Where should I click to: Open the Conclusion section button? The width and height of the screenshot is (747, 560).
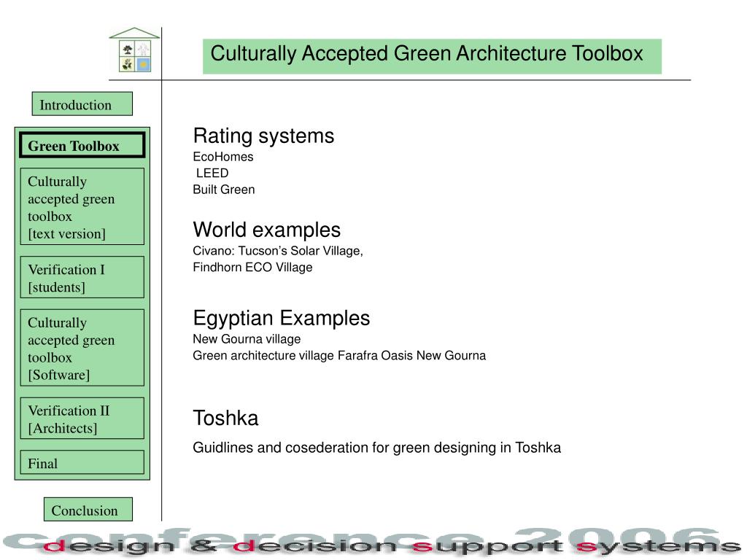pyautogui.click(x=88, y=510)
